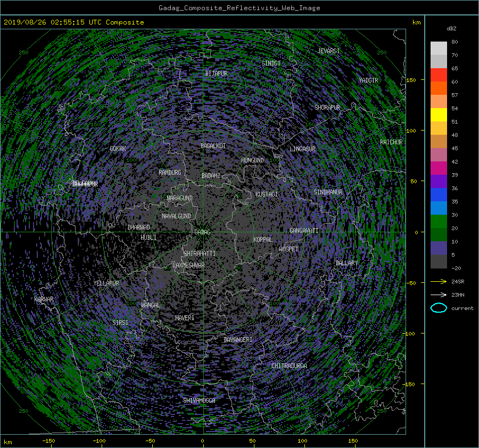Click the CHITRADURGA city label
Screen dimensions: 479x448
point(290,366)
